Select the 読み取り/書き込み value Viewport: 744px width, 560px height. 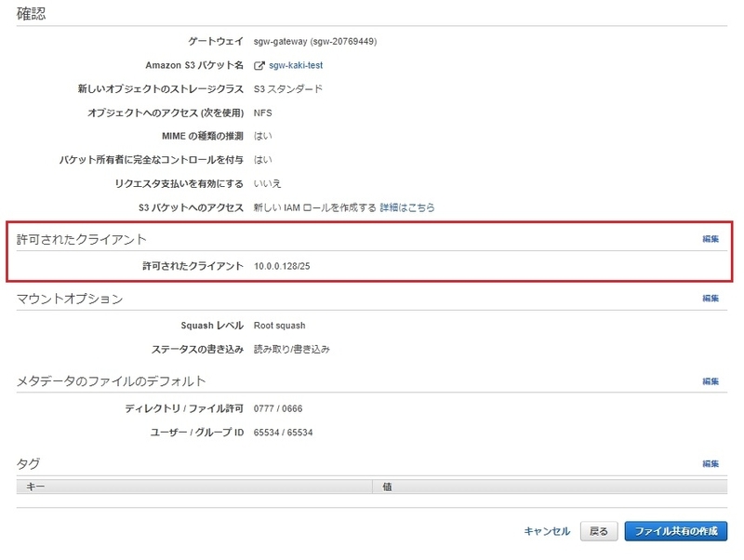(x=291, y=349)
